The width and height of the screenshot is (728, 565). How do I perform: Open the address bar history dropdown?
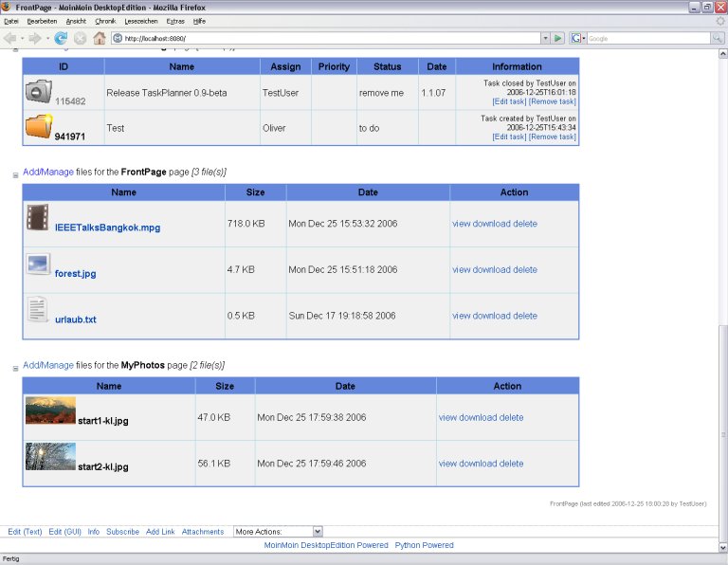[544, 38]
